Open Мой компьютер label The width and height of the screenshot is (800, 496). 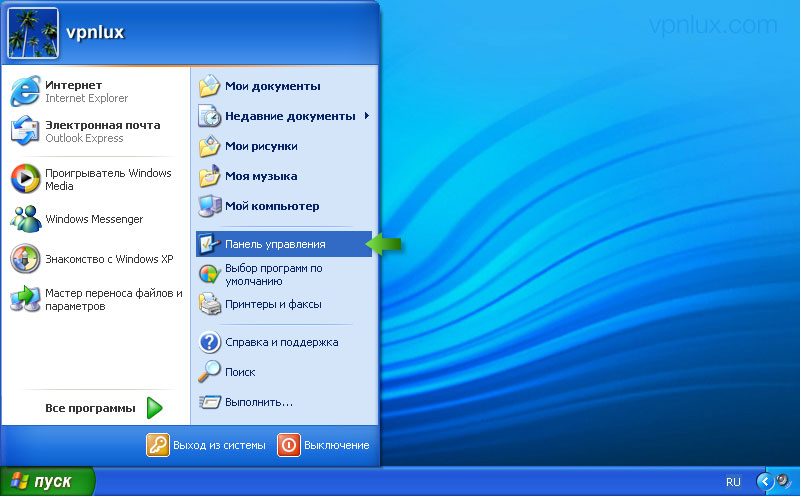point(272,206)
